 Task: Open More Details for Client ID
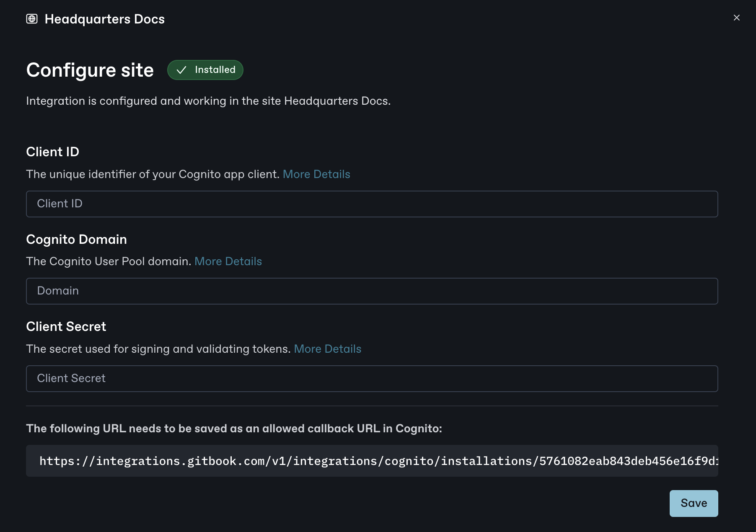pyautogui.click(x=316, y=174)
